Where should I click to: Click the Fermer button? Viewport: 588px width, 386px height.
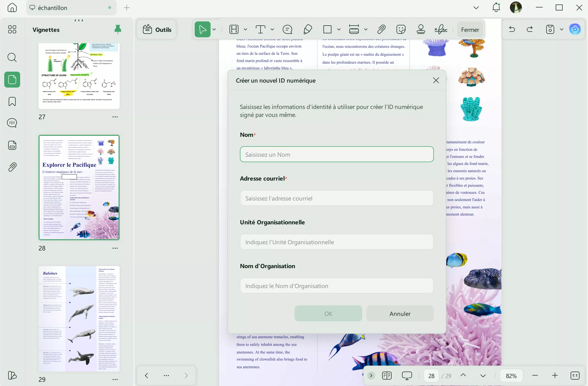click(x=470, y=30)
